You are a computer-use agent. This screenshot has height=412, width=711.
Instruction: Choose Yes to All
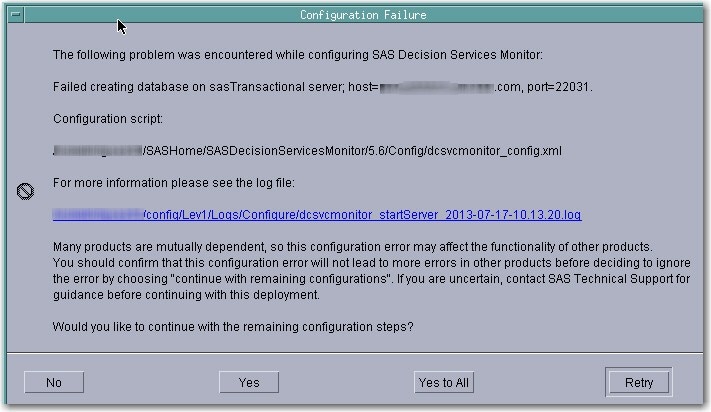tap(444, 382)
